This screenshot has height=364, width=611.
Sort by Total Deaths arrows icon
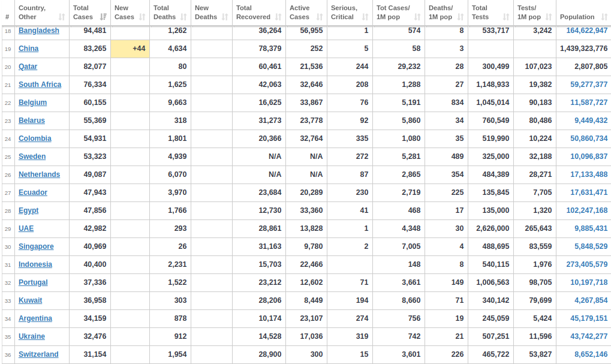pyautogui.click(x=183, y=17)
